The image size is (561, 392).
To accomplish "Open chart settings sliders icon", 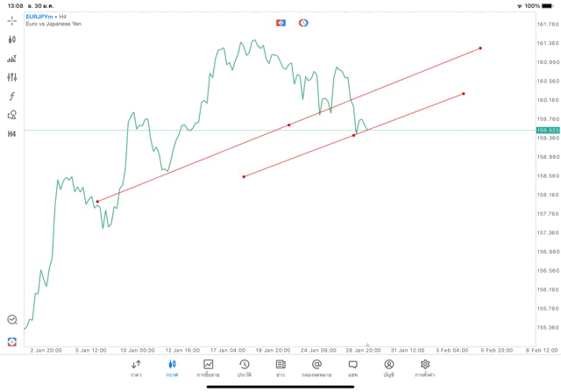I will tap(12, 77).
